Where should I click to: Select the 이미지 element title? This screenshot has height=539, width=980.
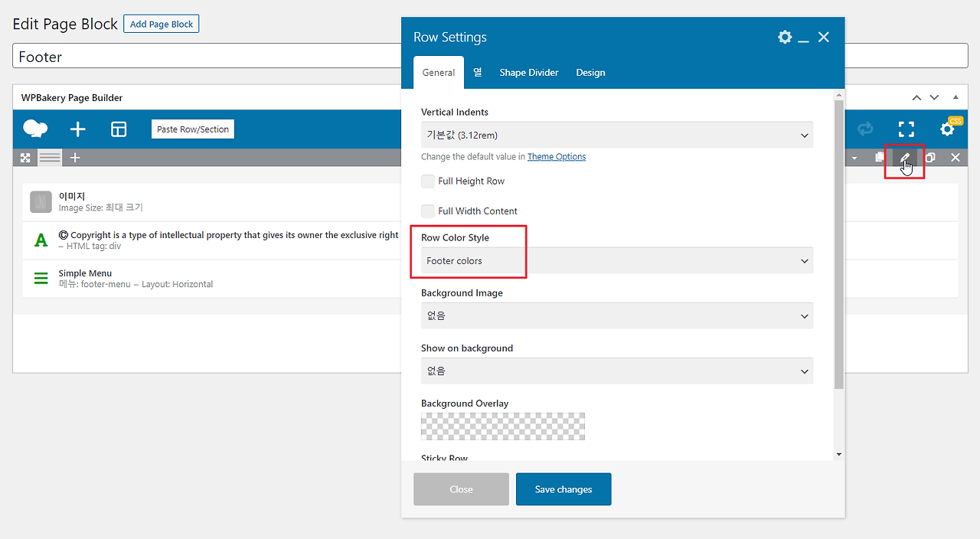[72, 197]
